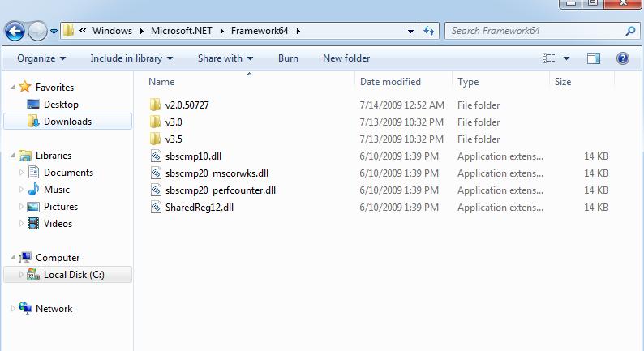Expand arrow after Microsoft.NET in path
This screenshot has width=644, height=351.
point(221,31)
